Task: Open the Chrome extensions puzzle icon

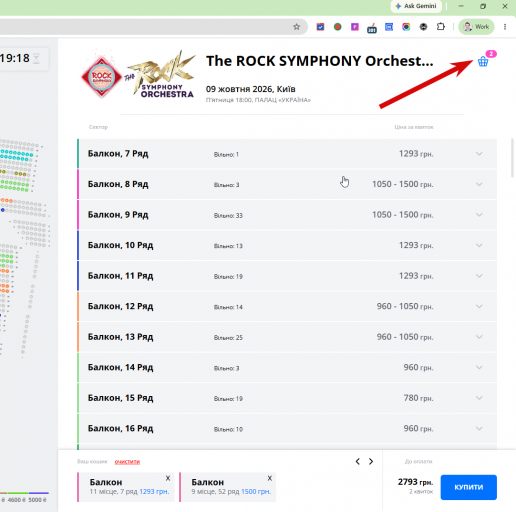Action: tap(441, 27)
